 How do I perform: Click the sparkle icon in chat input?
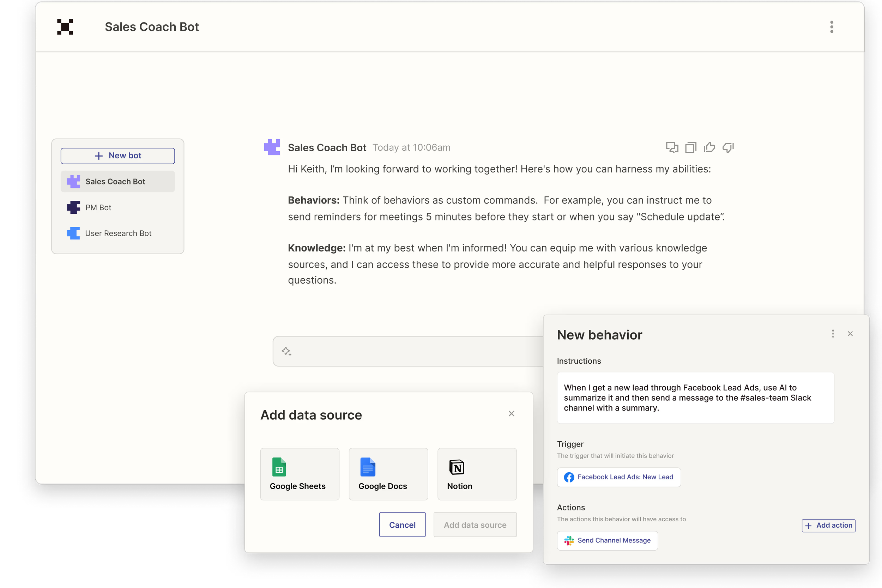pyautogui.click(x=286, y=351)
